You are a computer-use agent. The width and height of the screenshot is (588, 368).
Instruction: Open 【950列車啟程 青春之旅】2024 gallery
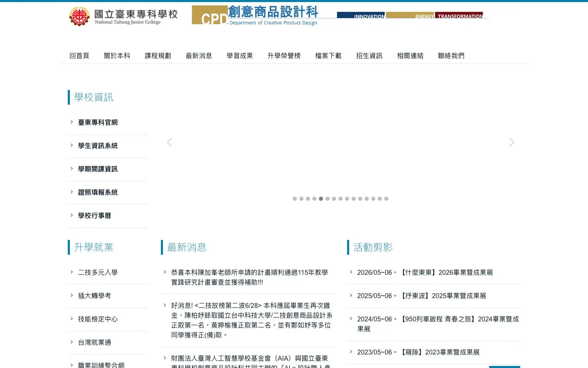pos(438,324)
